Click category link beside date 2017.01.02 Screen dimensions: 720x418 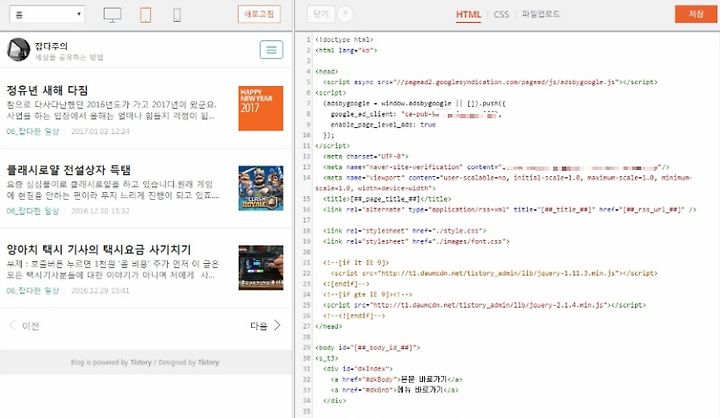[33, 131]
